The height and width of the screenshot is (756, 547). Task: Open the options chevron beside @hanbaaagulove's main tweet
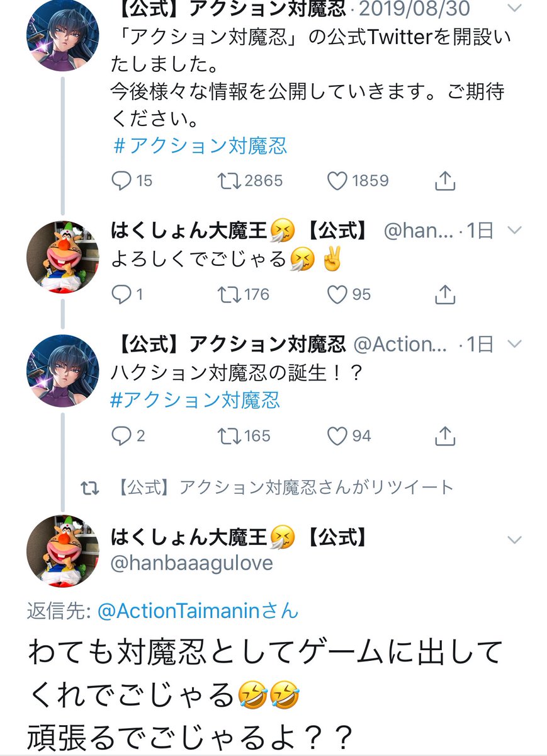click(x=514, y=540)
